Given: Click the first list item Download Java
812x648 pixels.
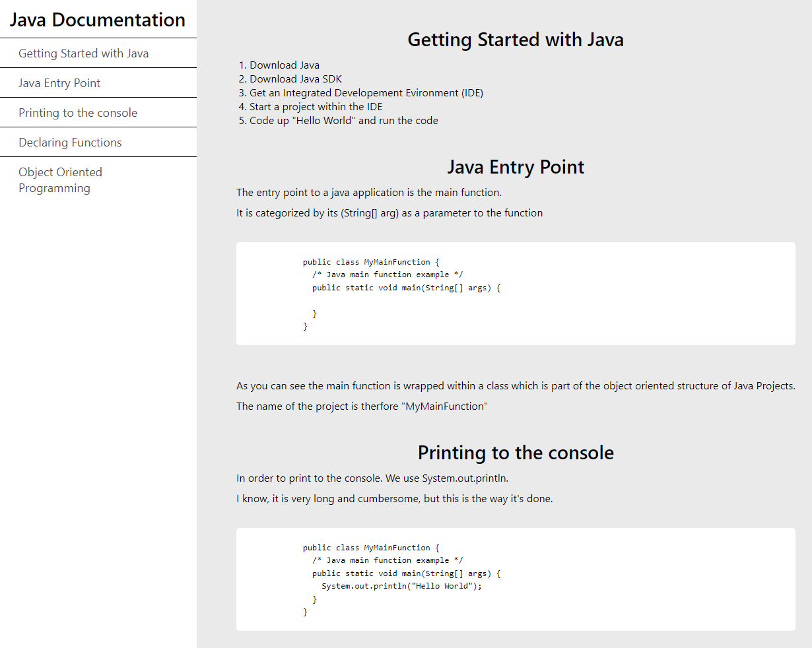Looking at the screenshot, I should point(284,65).
